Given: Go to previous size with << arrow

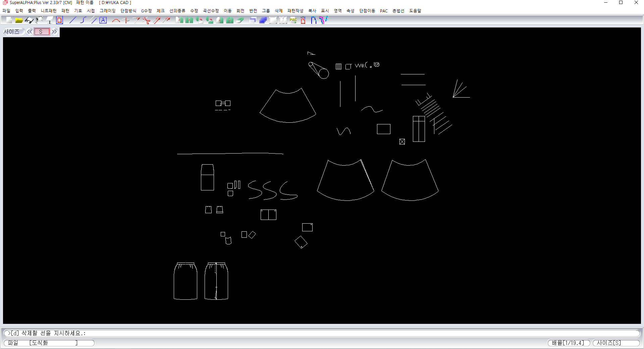Looking at the screenshot, I should (30, 32).
